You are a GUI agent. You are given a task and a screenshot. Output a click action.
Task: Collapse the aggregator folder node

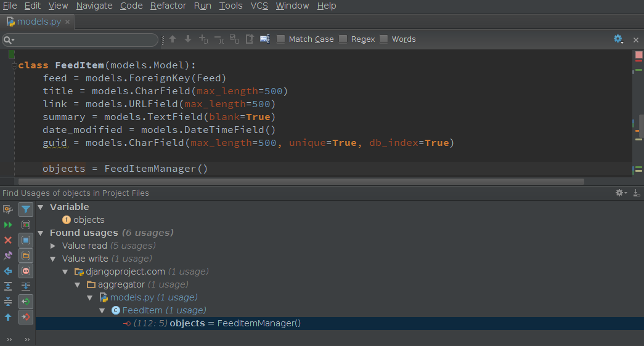(x=77, y=285)
